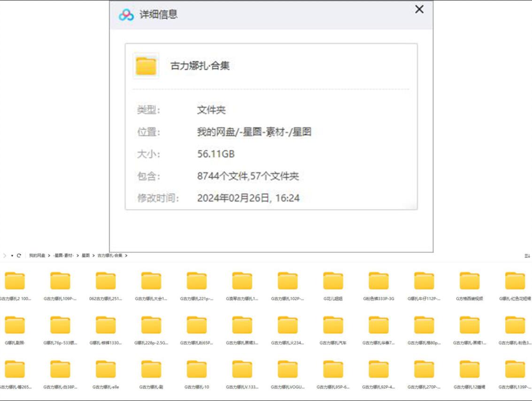532x401 pixels.
Task: Click the location path 我的网盘/-星图-素材-/星图
Action: coord(254,132)
